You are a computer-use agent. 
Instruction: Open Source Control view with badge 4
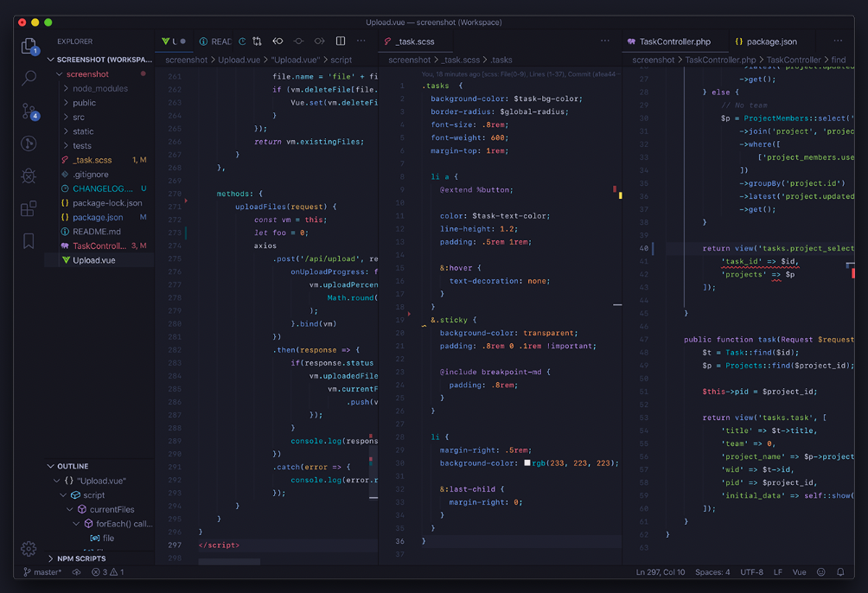29,111
